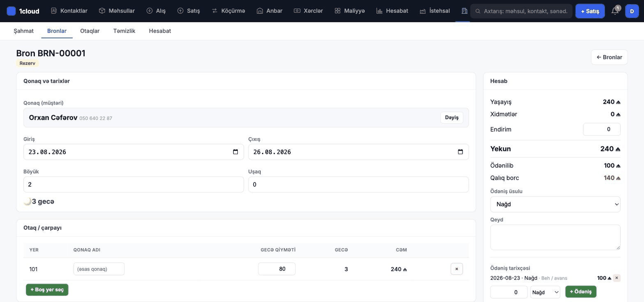Screen dimensions: 644x302
Task: Open the Giriş date calendar picker icon
Action: coord(236,152)
